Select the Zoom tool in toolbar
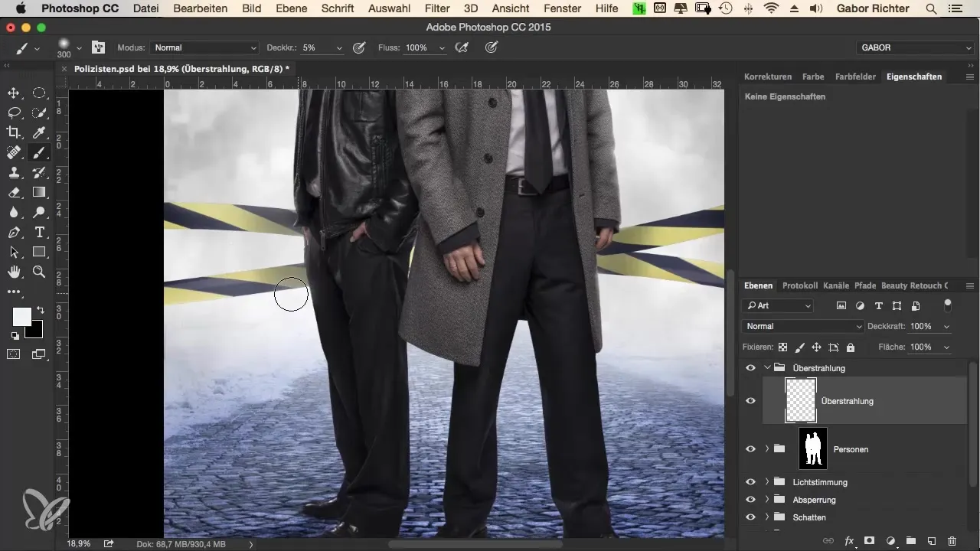 click(39, 272)
